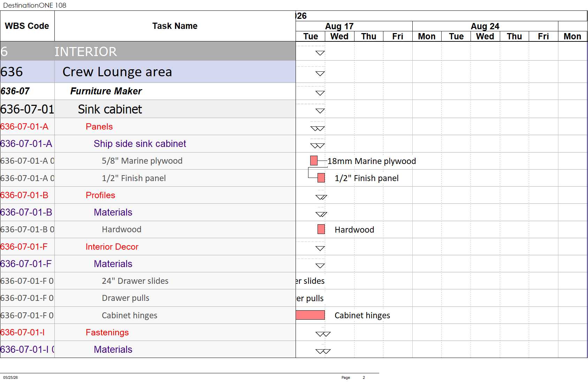Select the Cabinet hinges Gantt bar

coord(310,315)
